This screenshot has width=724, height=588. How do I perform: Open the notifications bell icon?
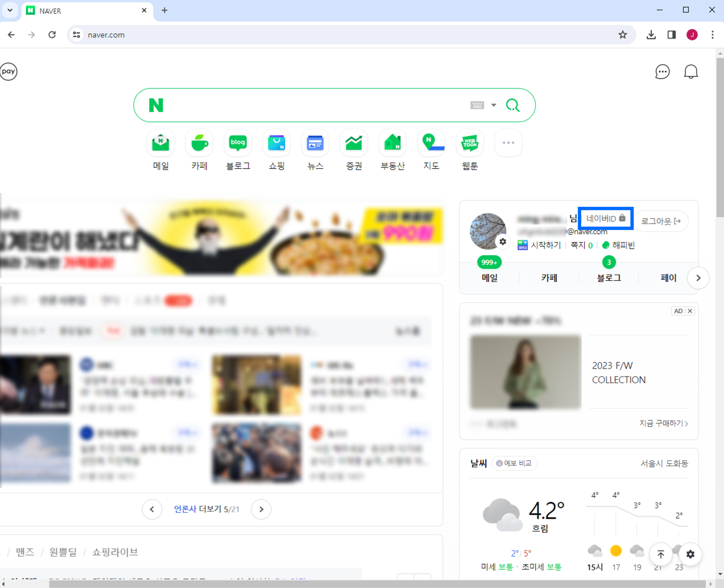pyautogui.click(x=691, y=72)
